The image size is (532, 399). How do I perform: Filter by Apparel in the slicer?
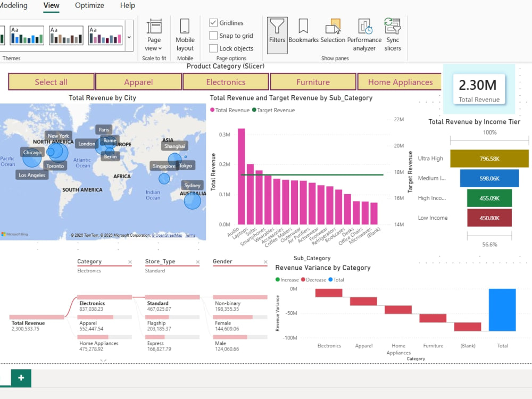pos(138,82)
